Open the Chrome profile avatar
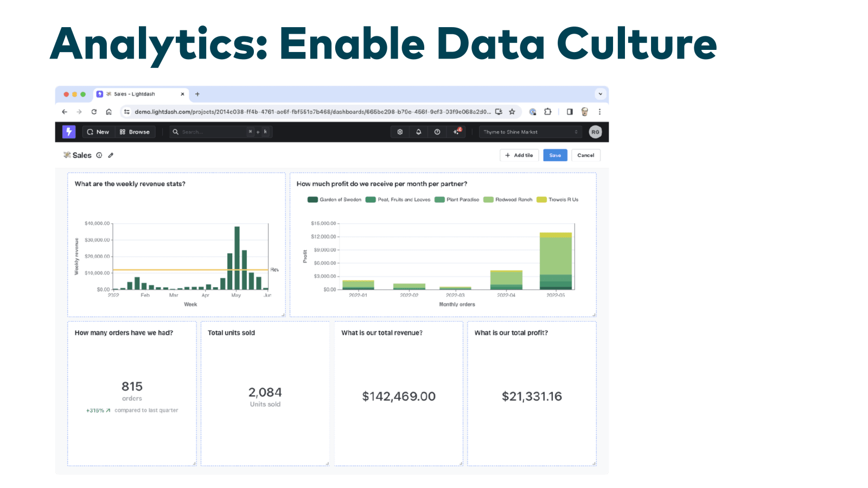 [x=585, y=112]
